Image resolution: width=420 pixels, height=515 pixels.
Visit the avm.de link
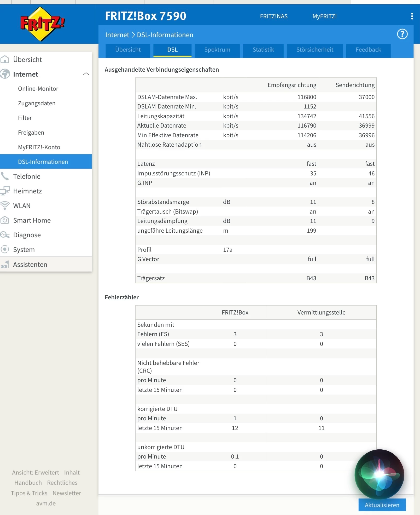pos(46,503)
